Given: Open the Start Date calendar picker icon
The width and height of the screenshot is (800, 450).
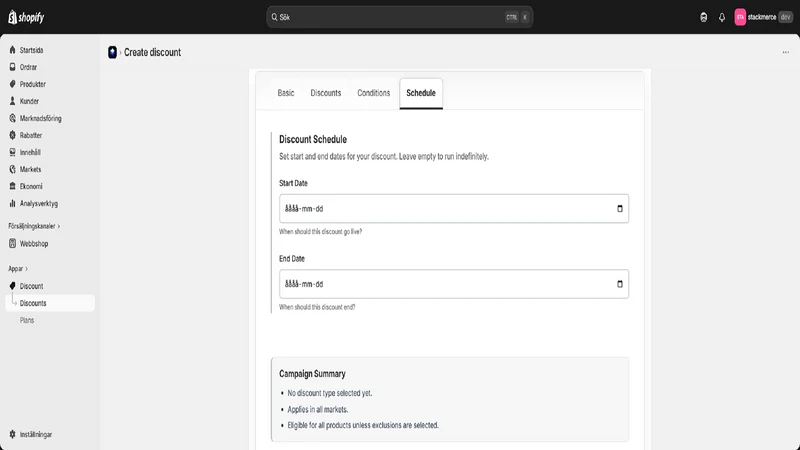Looking at the screenshot, I should (x=620, y=208).
